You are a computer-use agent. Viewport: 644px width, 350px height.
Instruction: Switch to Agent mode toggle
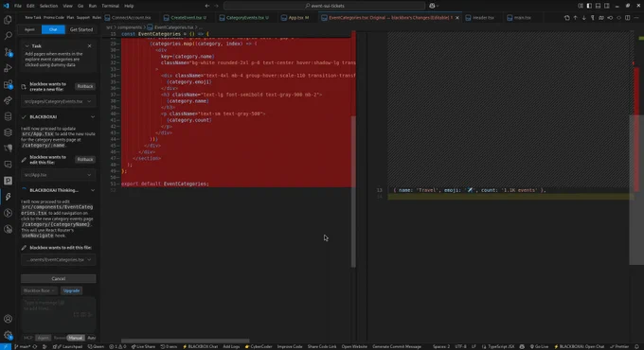point(29,29)
